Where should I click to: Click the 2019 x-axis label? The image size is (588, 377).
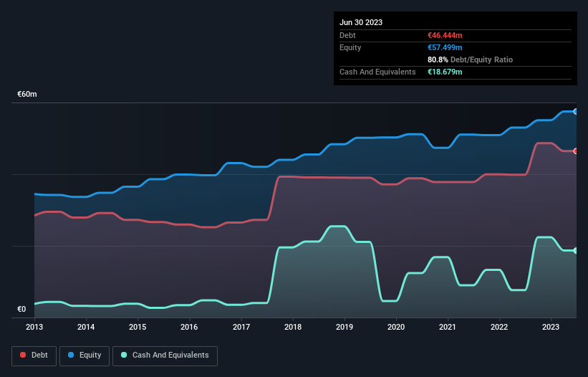[x=344, y=327]
